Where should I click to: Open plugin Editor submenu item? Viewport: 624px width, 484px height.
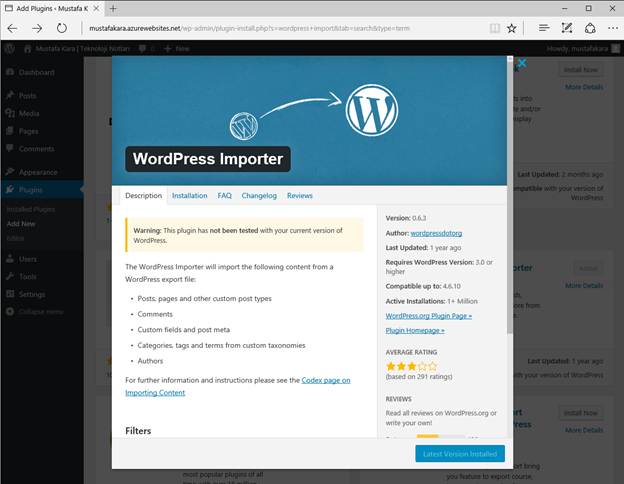pyautogui.click(x=16, y=238)
